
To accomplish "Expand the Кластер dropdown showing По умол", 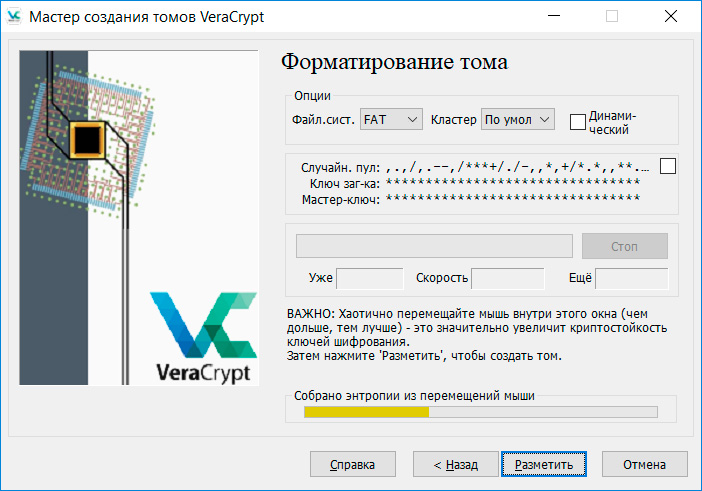I will pos(517,120).
